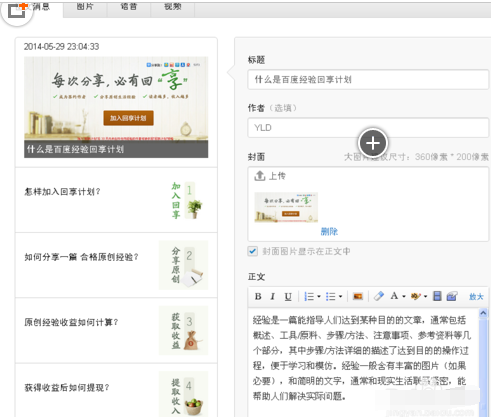Insert a numbered list

pyautogui.click(x=309, y=296)
